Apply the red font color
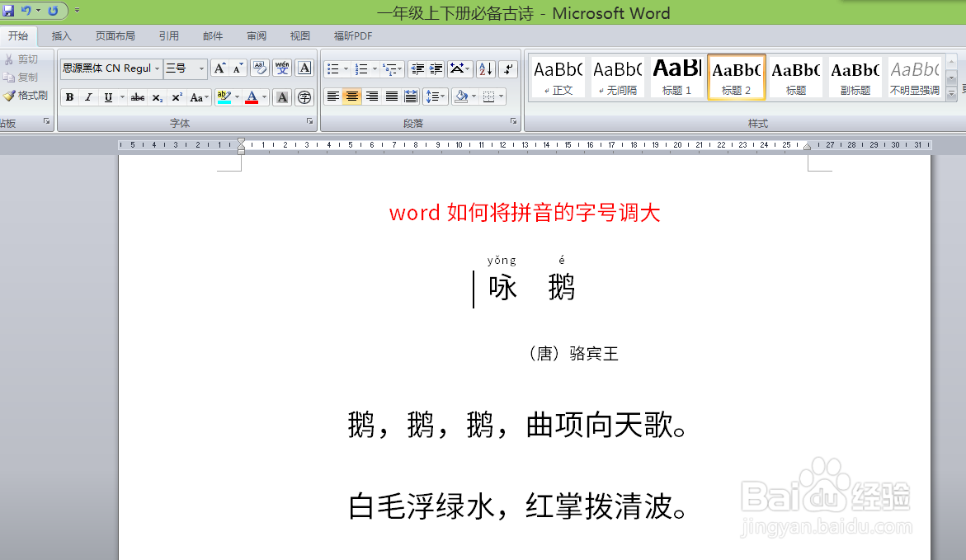The height and width of the screenshot is (560, 966). coord(252,97)
